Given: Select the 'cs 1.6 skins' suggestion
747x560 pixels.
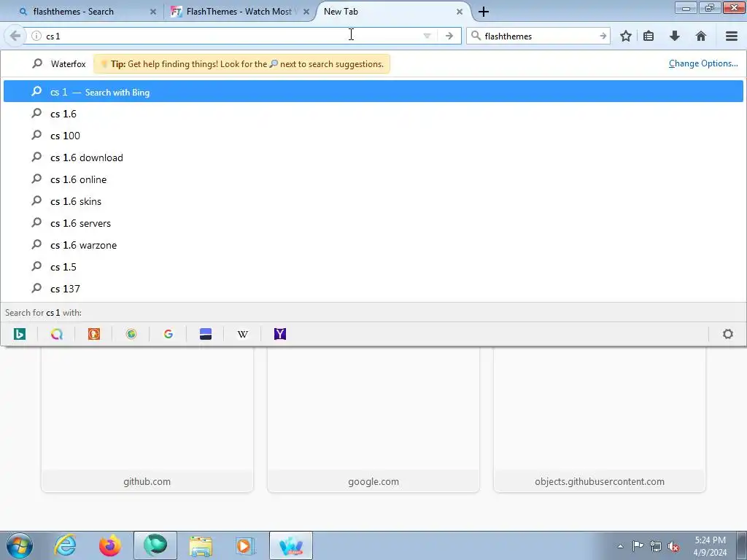Looking at the screenshot, I should pos(373,201).
